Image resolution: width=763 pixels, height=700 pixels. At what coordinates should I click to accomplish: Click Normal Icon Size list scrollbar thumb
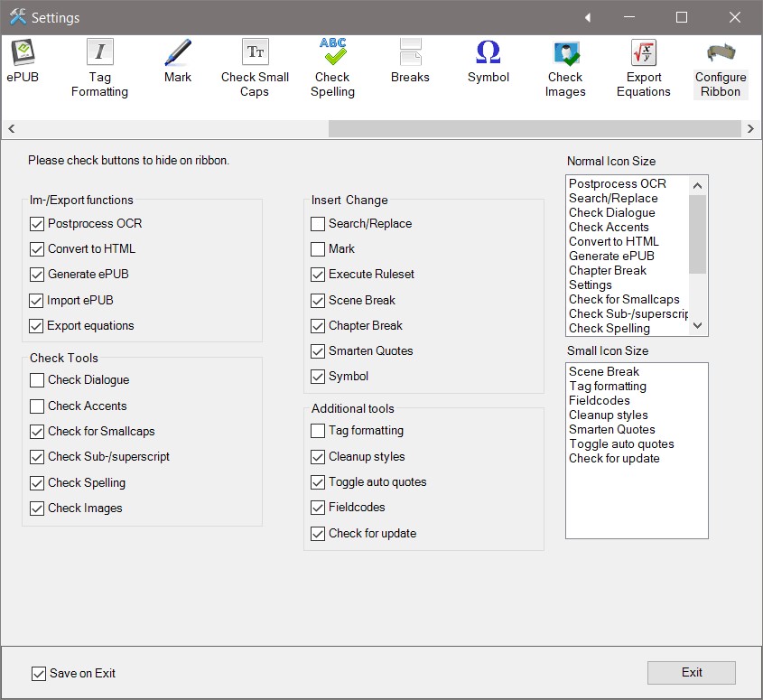[x=697, y=235]
